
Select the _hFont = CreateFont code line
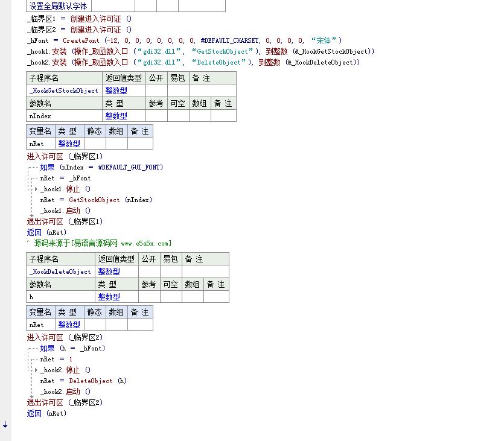click(185, 41)
